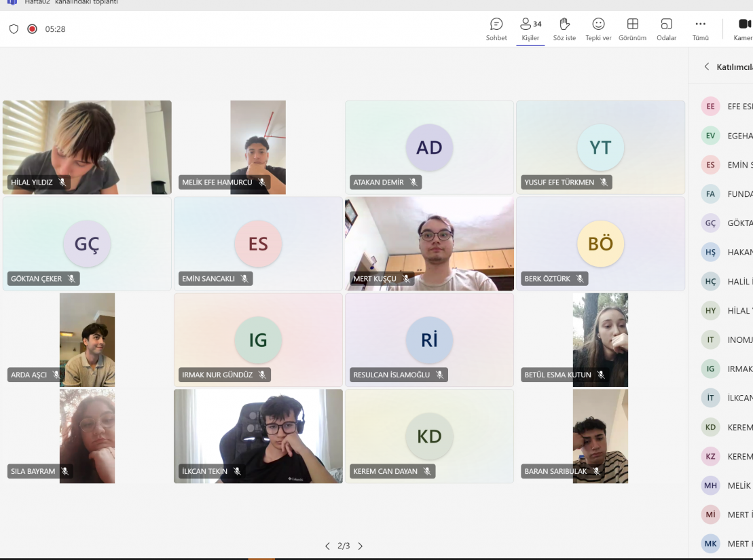Click the red recording indicator
The width and height of the screenshot is (753, 560).
click(32, 29)
